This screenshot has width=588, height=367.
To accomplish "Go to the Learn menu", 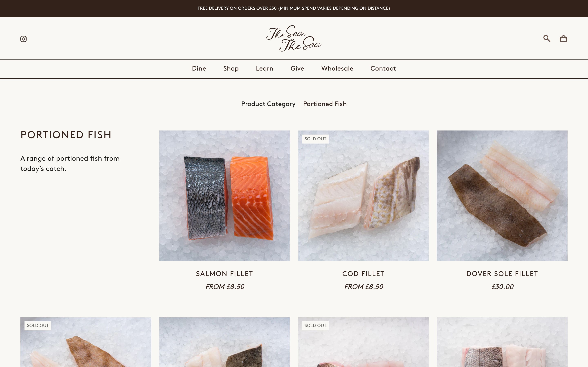I will (265, 69).
